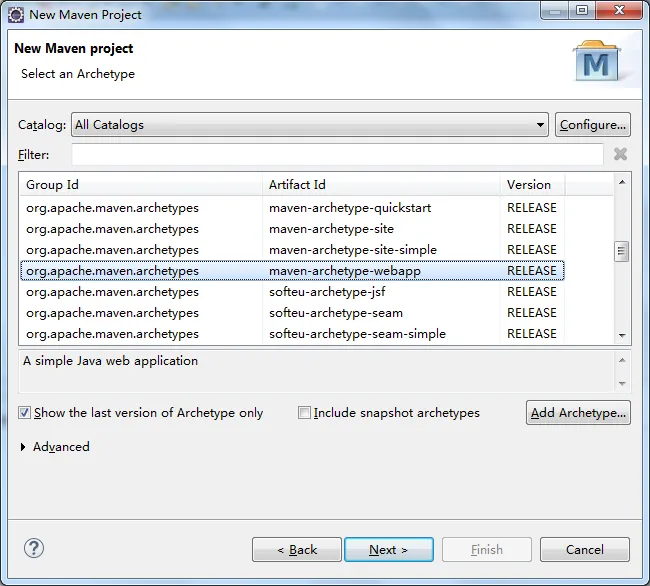This screenshot has width=650, height=586.
Task: Select softeu-archetype-jsf archetype
Action: pyautogui.click(x=292, y=292)
